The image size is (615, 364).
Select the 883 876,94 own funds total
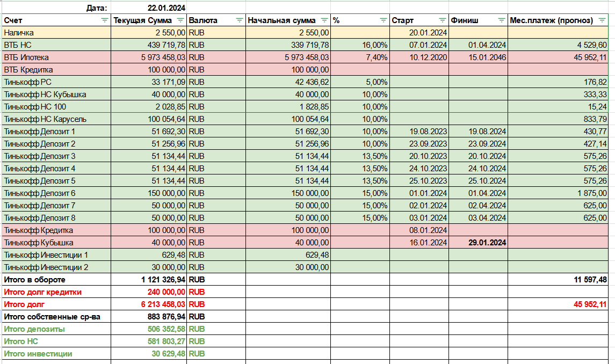[x=149, y=317]
